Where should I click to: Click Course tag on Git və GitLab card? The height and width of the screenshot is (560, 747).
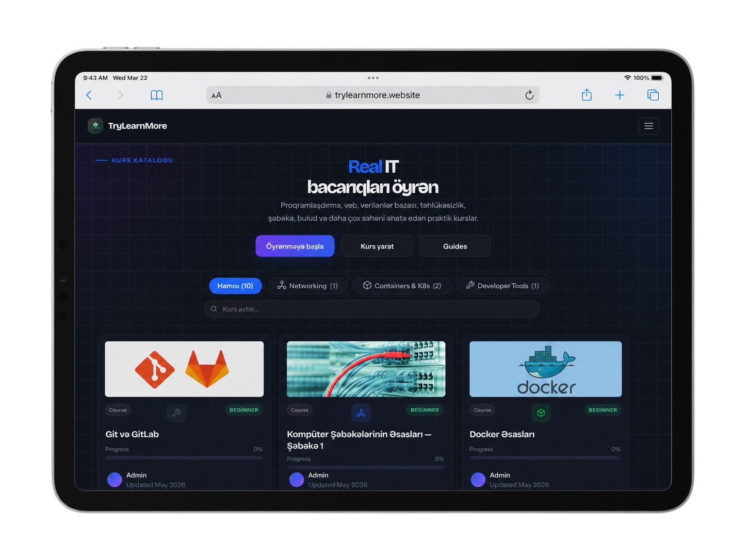click(x=118, y=410)
